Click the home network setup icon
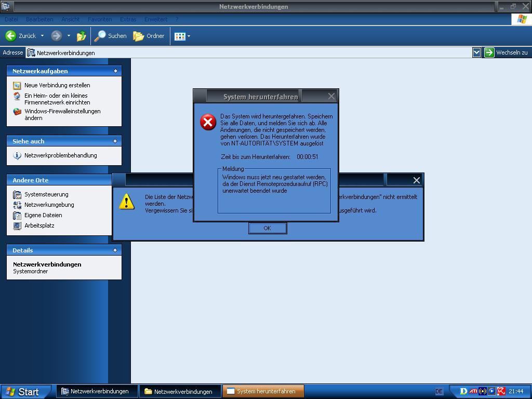This screenshot has height=399, width=532. 17,96
